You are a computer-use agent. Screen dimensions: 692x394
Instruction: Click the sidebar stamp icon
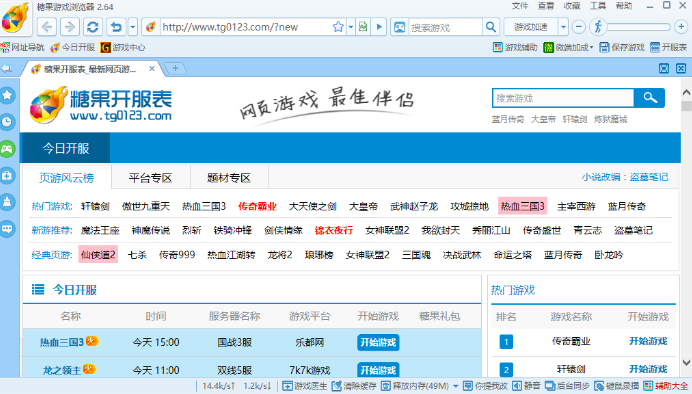point(8,202)
